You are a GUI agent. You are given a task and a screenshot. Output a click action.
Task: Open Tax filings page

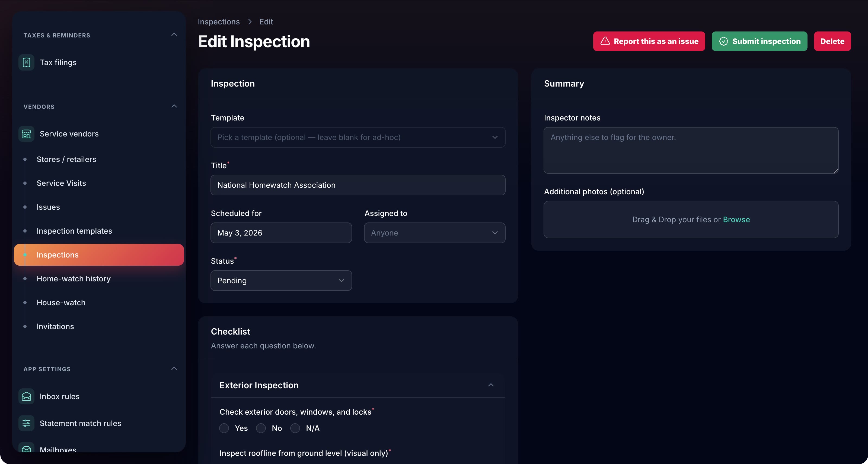click(x=58, y=62)
